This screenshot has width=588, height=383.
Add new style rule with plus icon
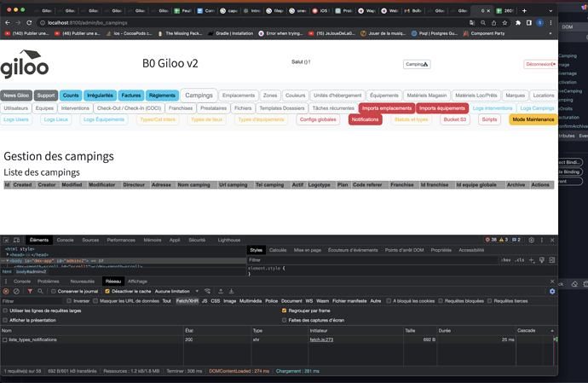pyautogui.click(x=532, y=260)
